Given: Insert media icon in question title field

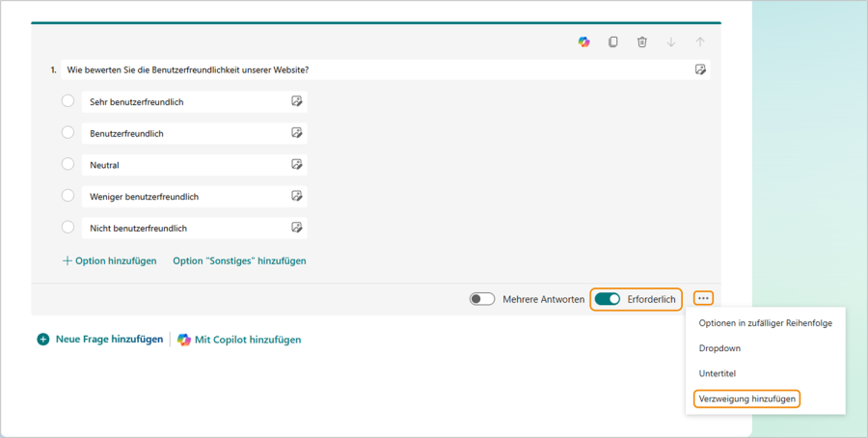Looking at the screenshot, I should pyautogui.click(x=700, y=69).
